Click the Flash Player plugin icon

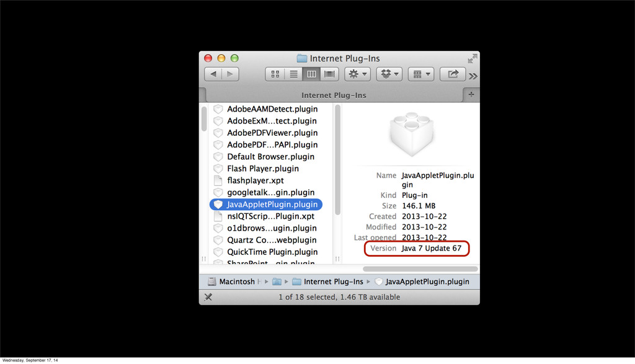[x=218, y=169]
